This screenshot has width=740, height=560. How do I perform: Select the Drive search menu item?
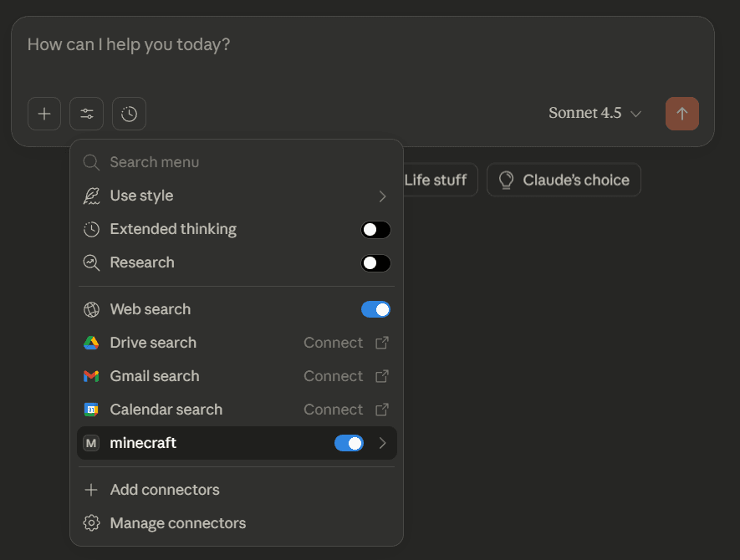click(236, 343)
